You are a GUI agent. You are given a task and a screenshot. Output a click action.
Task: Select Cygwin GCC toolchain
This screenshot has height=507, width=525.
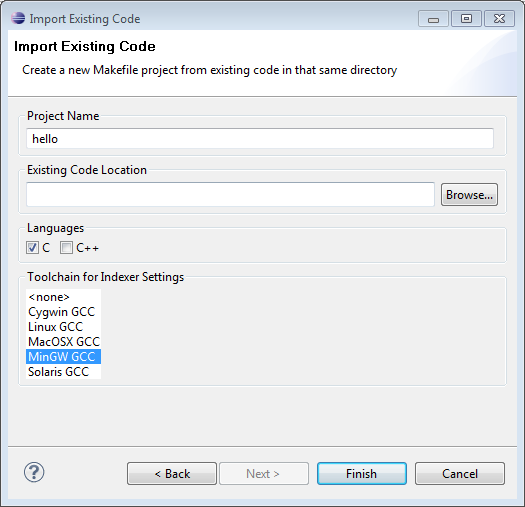(x=63, y=312)
